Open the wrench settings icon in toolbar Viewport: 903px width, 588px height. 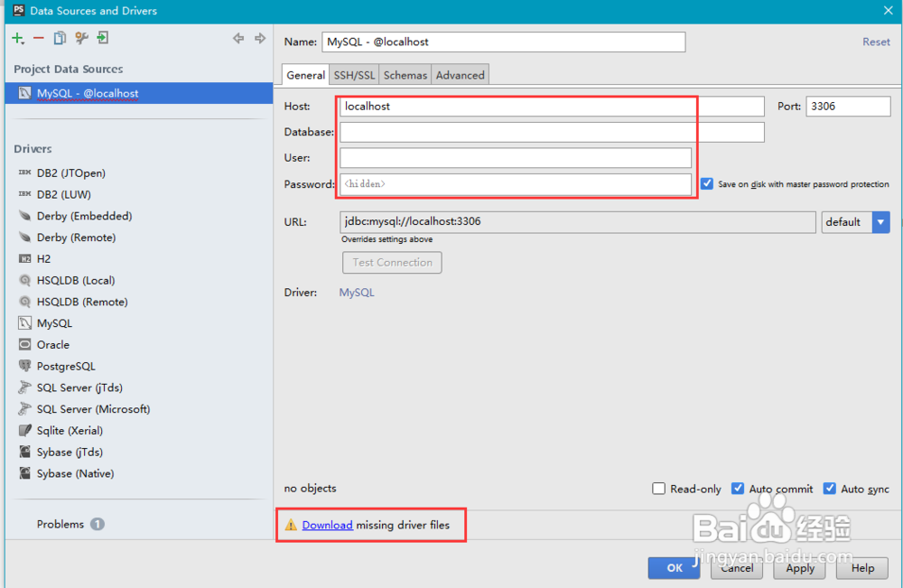[81, 38]
